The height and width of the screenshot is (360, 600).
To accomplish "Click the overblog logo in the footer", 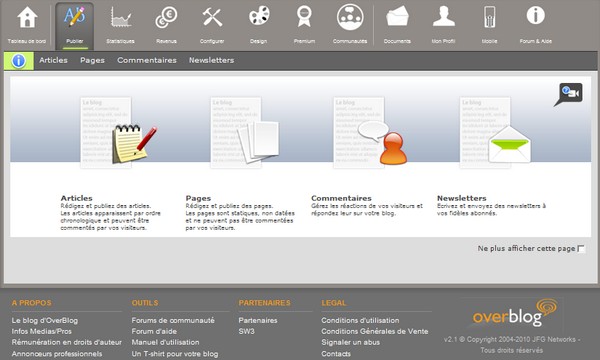I will (x=514, y=313).
